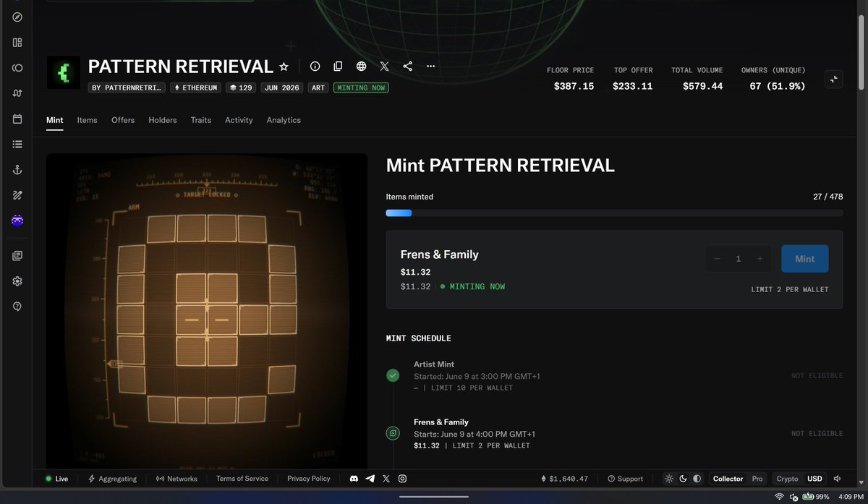This screenshot has height=504, width=868.
Task: Click the 129 items count badge
Action: [241, 87]
